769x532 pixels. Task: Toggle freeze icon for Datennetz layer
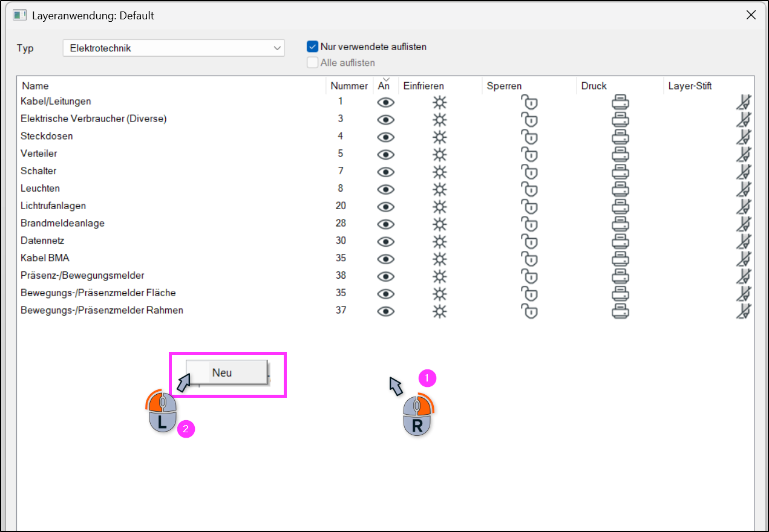click(x=439, y=241)
